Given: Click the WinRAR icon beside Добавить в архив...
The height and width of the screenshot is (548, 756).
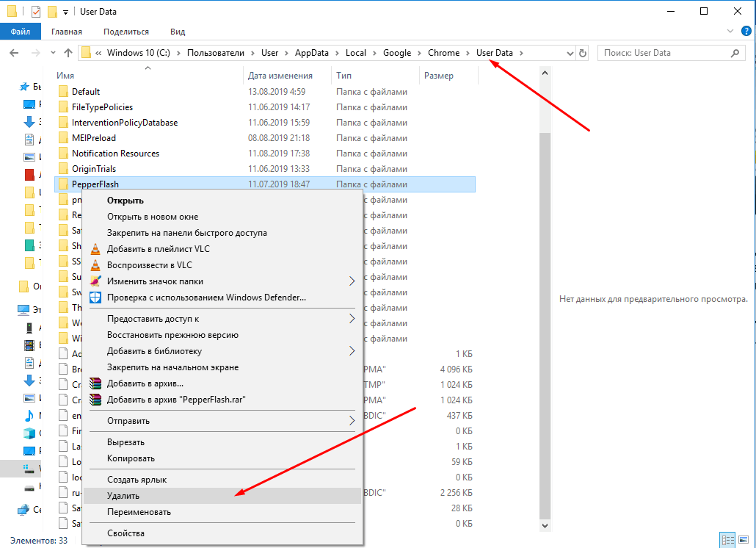Looking at the screenshot, I should (95, 383).
